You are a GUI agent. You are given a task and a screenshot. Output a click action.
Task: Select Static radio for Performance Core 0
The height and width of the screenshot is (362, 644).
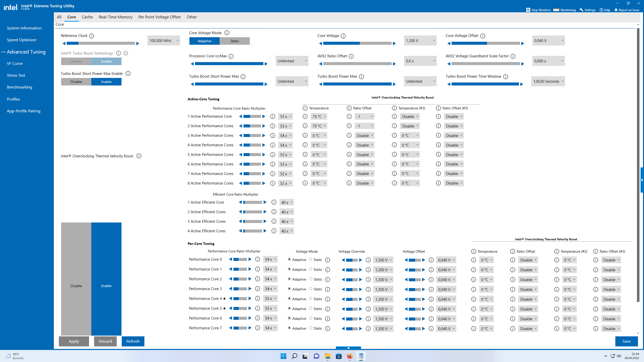pyautogui.click(x=311, y=259)
